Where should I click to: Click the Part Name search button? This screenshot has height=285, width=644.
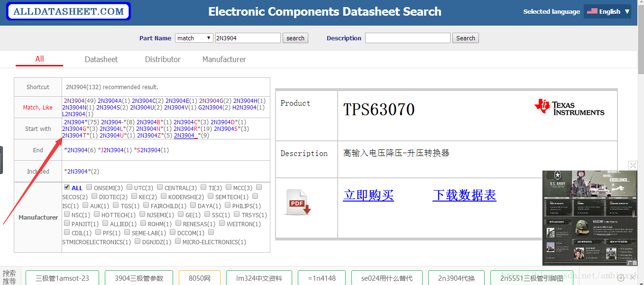tap(295, 38)
